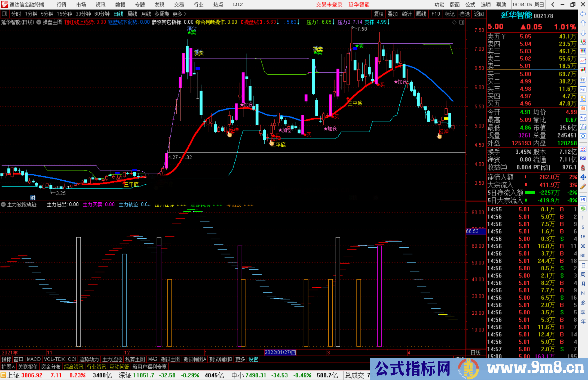Click the pencil drawing tool icon
Screen dimensions: 588x380
click(x=583, y=187)
